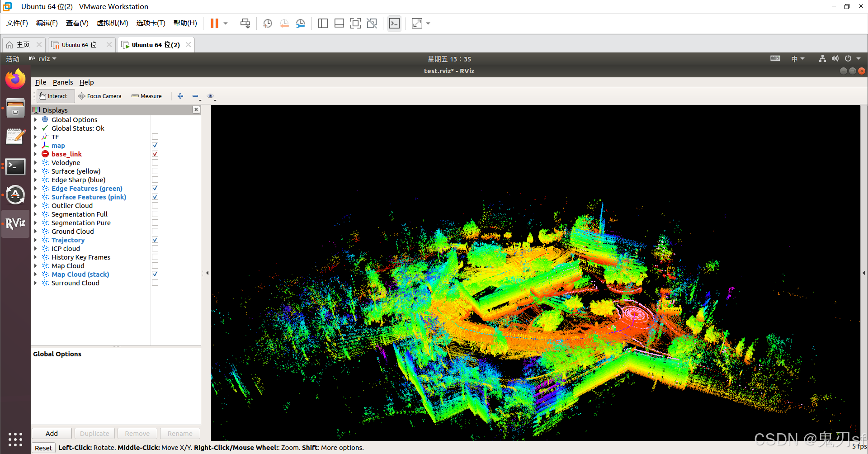Open the input language dropdown in top bar
Image resolution: width=868 pixels, height=454 pixels.
[x=797, y=58]
